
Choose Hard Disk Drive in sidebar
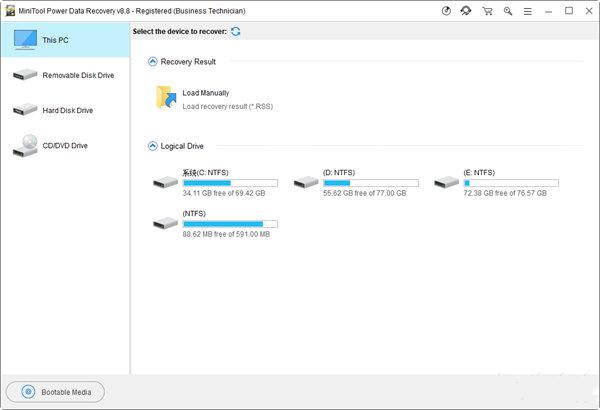[65, 110]
